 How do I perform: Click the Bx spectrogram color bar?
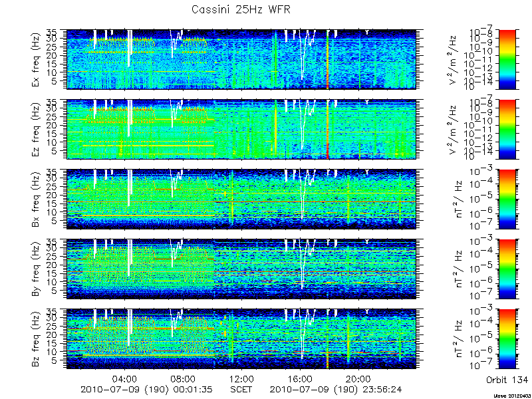[x=507, y=199]
